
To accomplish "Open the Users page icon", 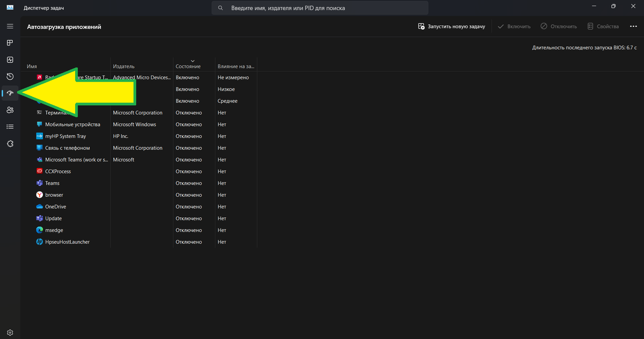I will (x=10, y=110).
